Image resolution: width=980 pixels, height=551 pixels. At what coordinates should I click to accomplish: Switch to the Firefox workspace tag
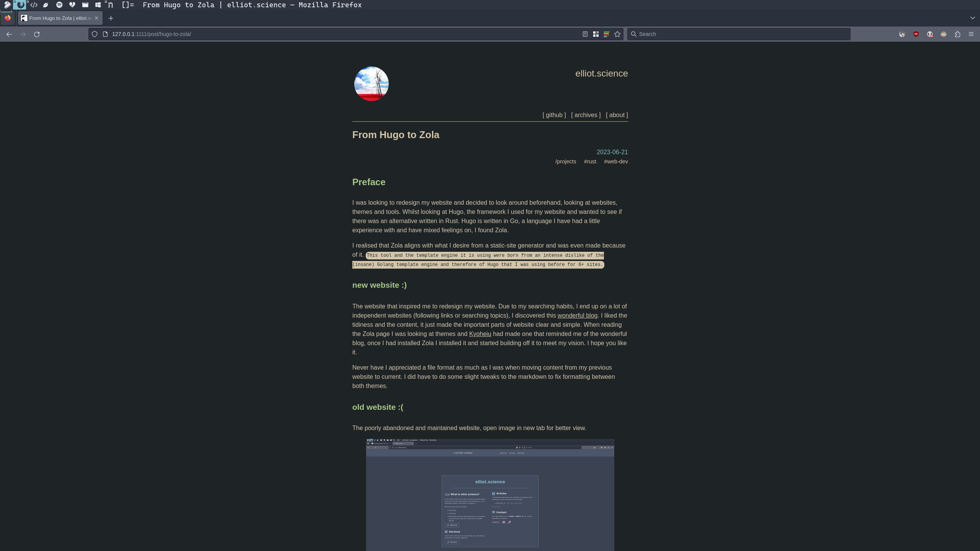[20, 5]
